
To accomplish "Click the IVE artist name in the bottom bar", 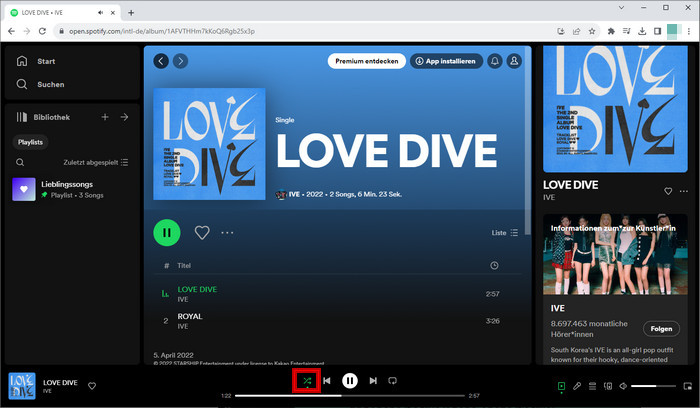I will [x=47, y=391].
